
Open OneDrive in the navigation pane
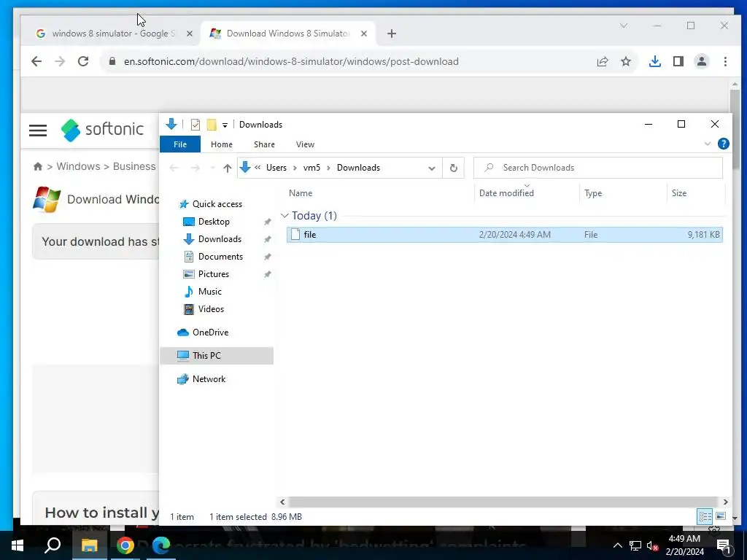tap(210, 332)
